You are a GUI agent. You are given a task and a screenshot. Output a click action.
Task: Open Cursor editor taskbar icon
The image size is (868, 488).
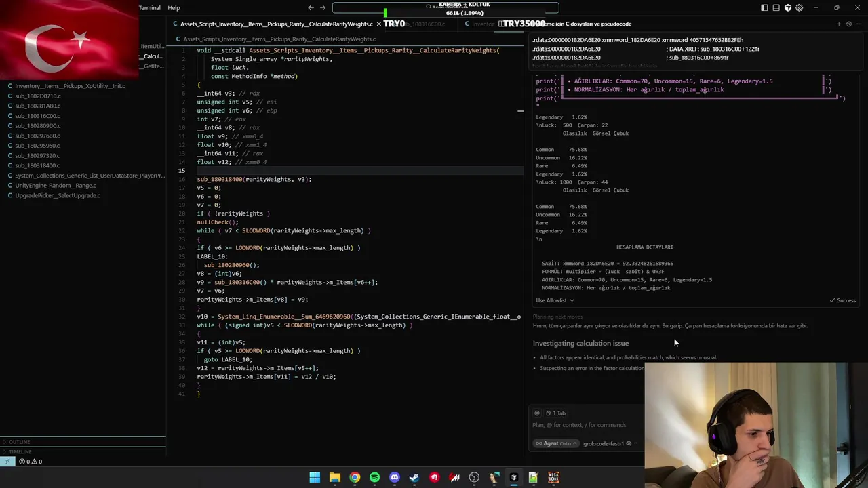[513, 478]
